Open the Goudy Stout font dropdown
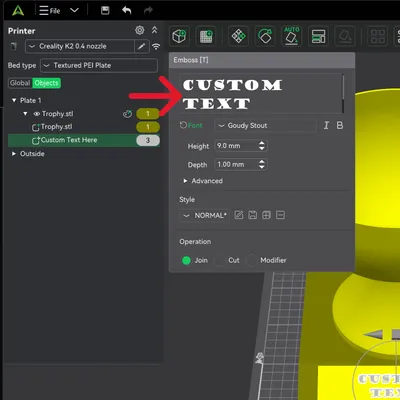 pyautogui.click(x=265, y=126)
